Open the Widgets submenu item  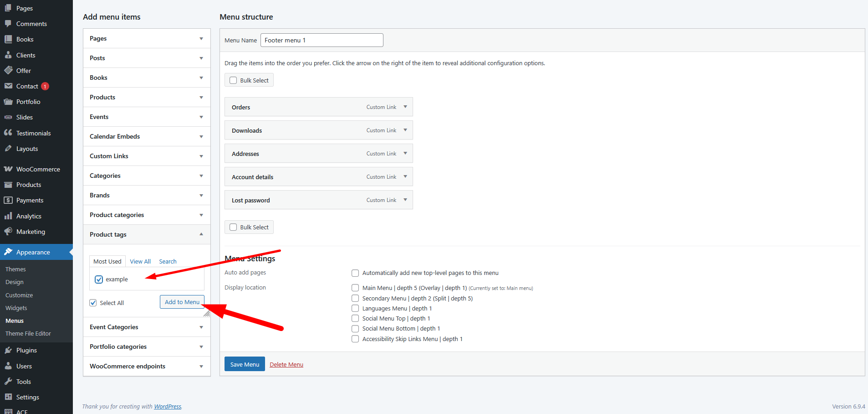(16, 308)
